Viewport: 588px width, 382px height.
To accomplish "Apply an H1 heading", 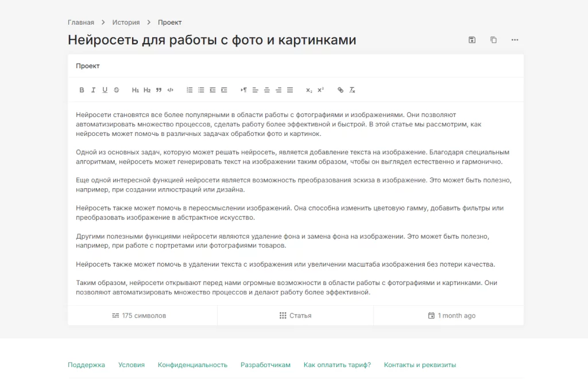I will point(135,90).
